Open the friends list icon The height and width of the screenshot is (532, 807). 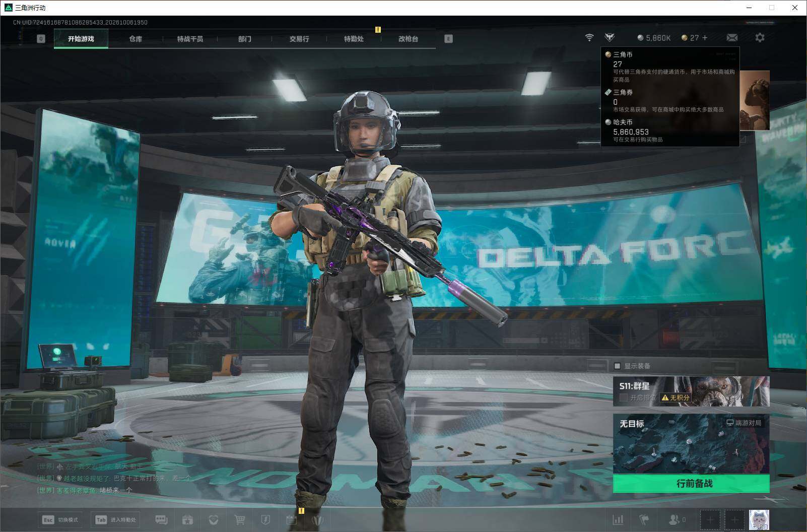pos(677,519)
